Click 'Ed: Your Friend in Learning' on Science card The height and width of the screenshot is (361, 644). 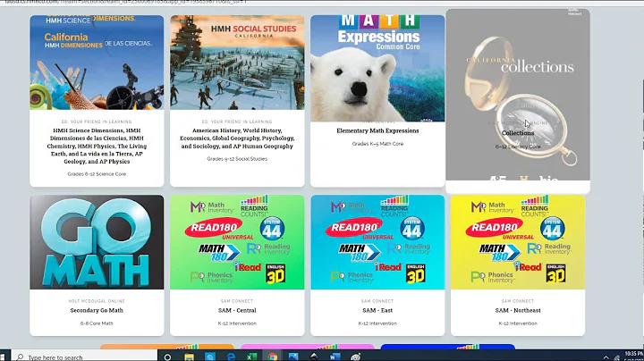(x=97, y=122)
